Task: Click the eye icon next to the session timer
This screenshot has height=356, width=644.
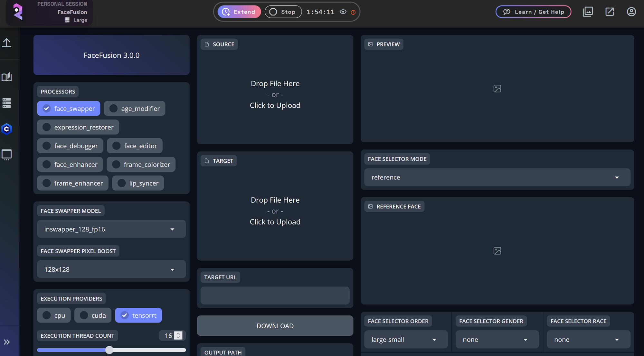Action: click(x=343, y=12)
